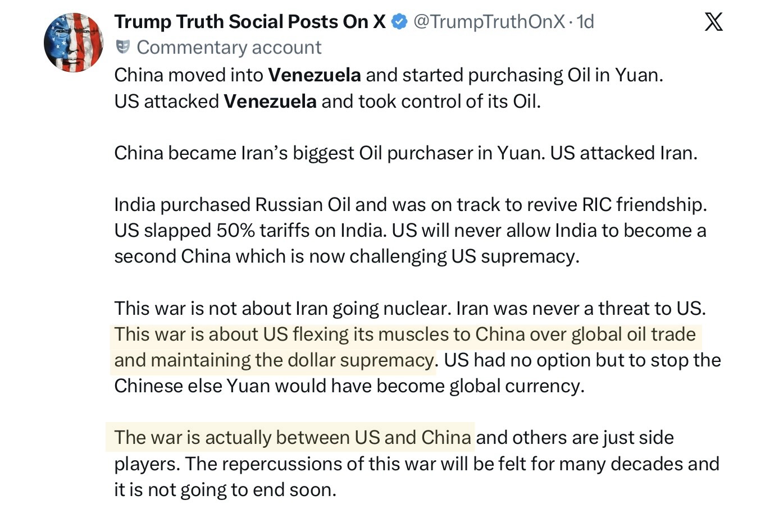Click the "China became Iran's biggest Oil purchaser" sentence
This screenshot has width=765, height=532.
tap(329, 153)
